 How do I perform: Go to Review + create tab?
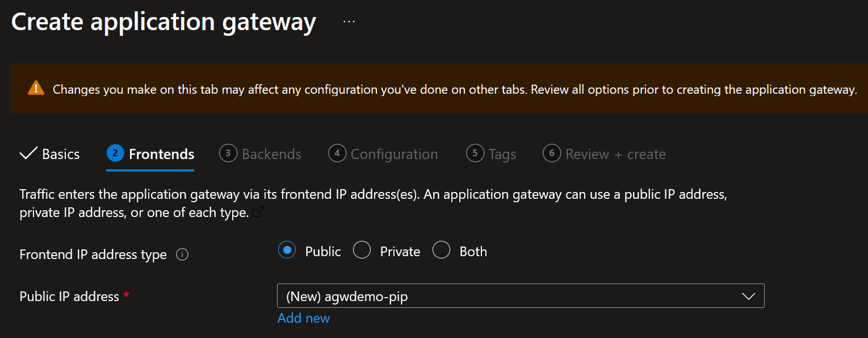[x=615, y=154]
